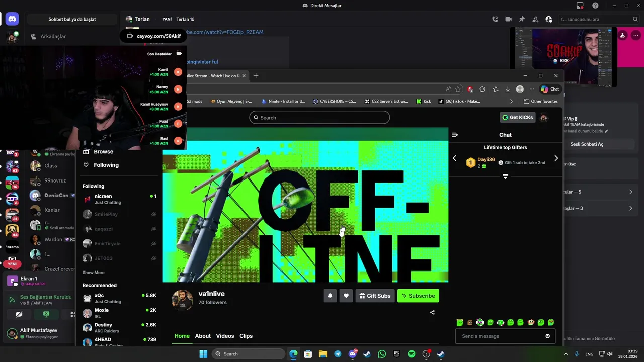Disconnect voice connection status icon
Image resolution: width=644 pixels, height=362 pixels.
tap(12, 300)
